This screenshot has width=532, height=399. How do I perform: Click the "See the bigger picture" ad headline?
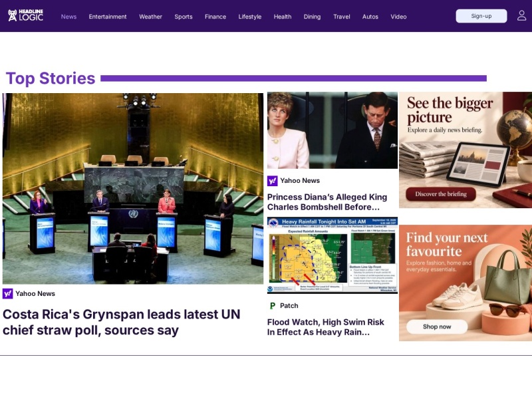pos(450,110)
